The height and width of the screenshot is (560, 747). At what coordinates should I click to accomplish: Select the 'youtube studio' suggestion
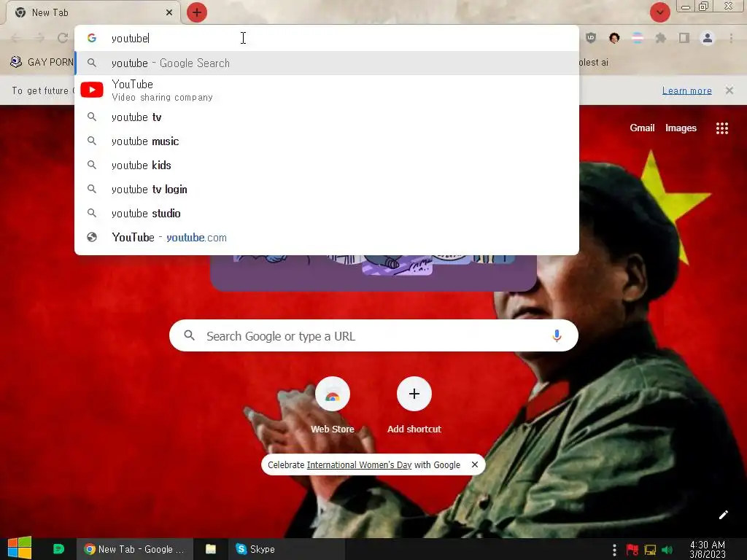click(x=327, y=214)
